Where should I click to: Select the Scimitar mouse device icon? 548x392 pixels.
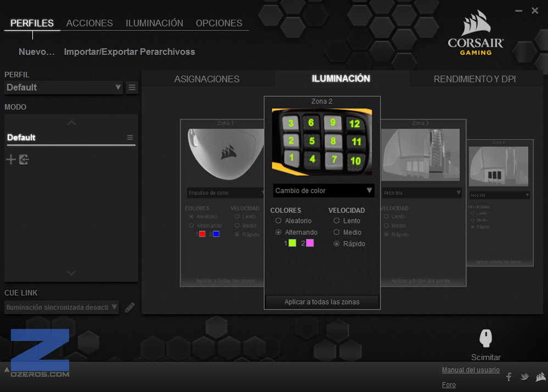(x=485, y=338)
